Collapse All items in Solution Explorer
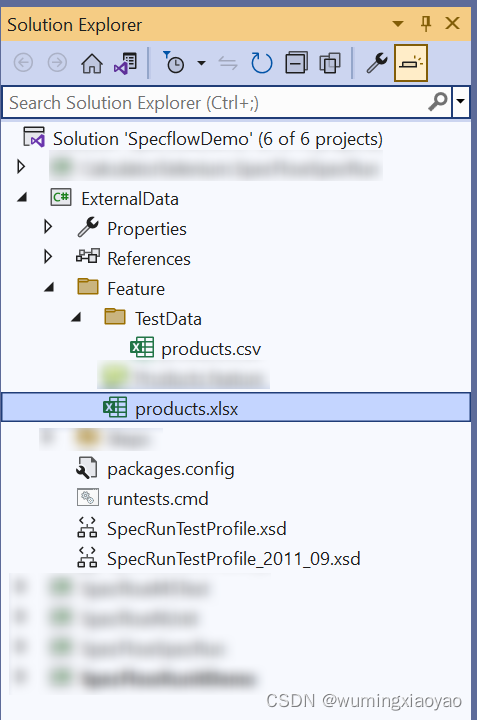477x720 pixels. [x=296, y=63]
